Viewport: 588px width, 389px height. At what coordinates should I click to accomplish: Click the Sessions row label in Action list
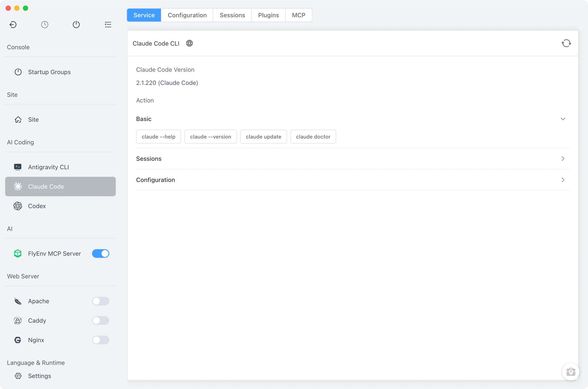pos(149,159)
